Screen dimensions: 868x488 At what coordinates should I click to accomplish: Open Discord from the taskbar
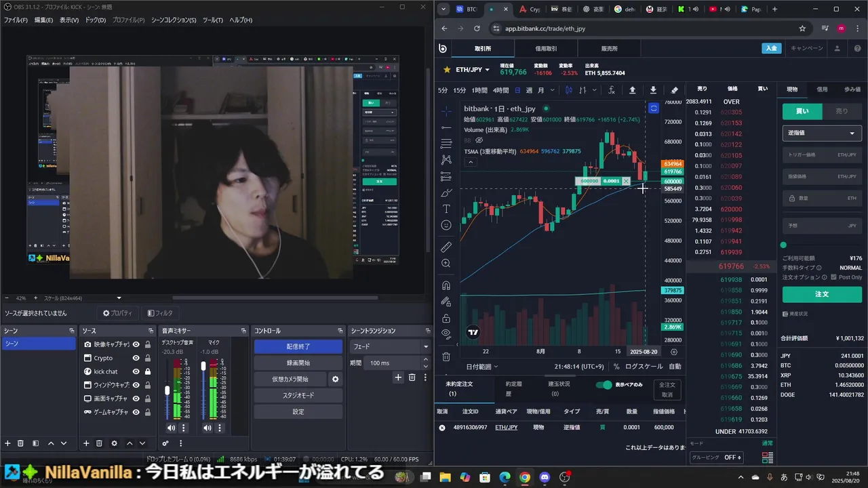(x=545, y=477)
